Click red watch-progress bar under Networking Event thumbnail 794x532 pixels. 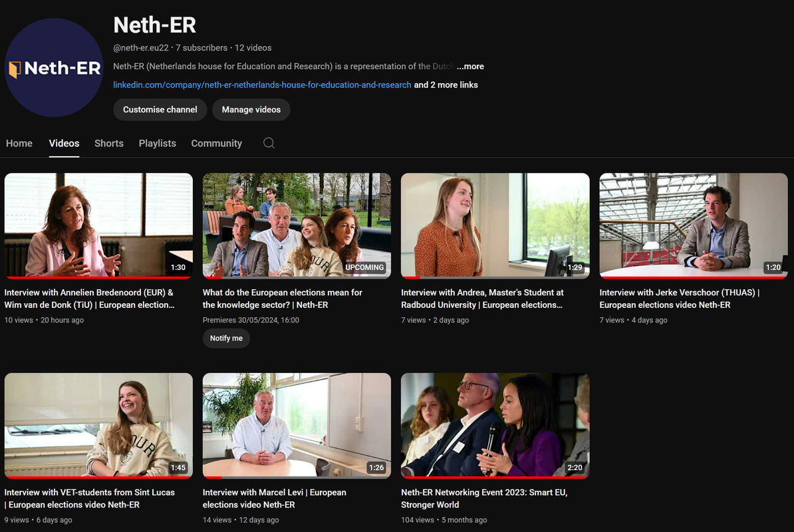[495, 477]
